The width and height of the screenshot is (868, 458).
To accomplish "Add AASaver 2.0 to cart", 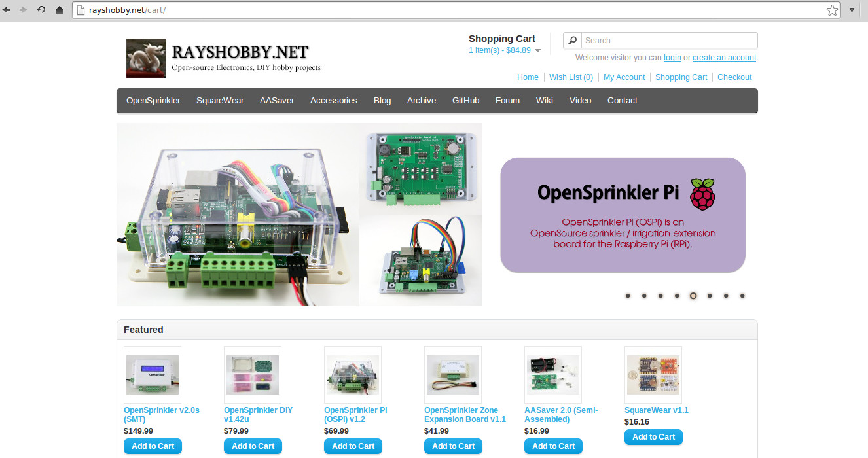I will tap(553, 446).
